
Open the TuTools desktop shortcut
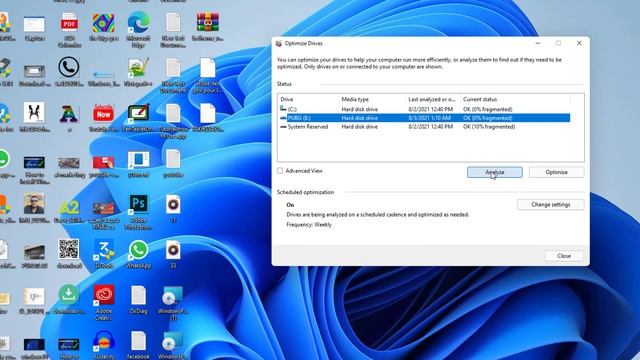[103, 250]
